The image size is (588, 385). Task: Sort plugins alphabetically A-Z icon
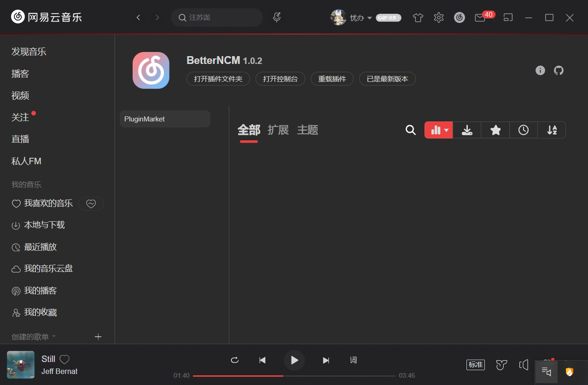coord(552,130)
